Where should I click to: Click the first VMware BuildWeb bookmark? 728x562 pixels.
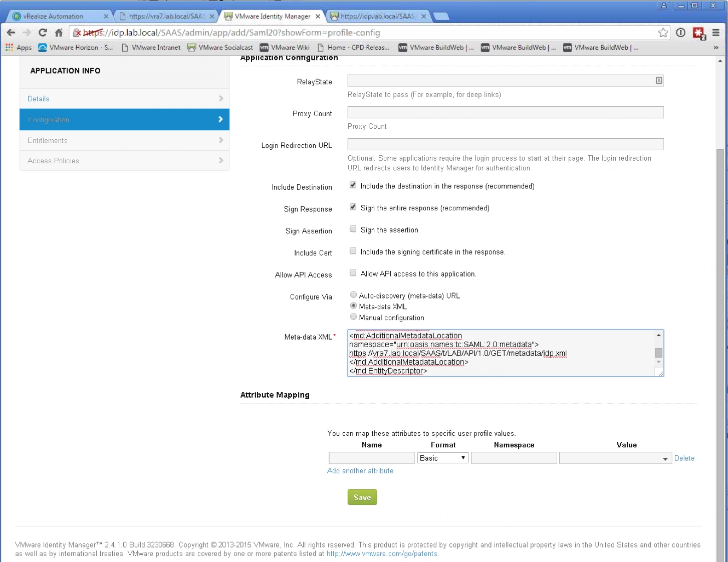436,48
